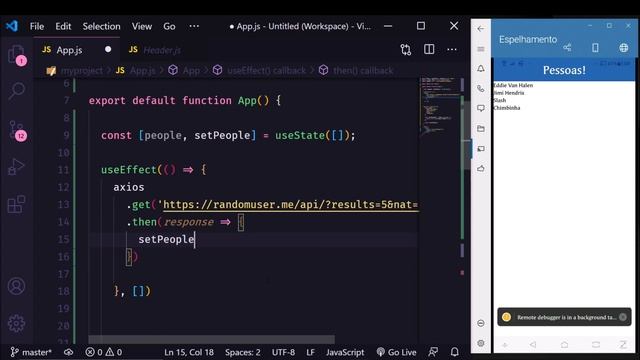Select App function in the breadcrumb
This screenshot has width=640, height=360.
(191, 70)
